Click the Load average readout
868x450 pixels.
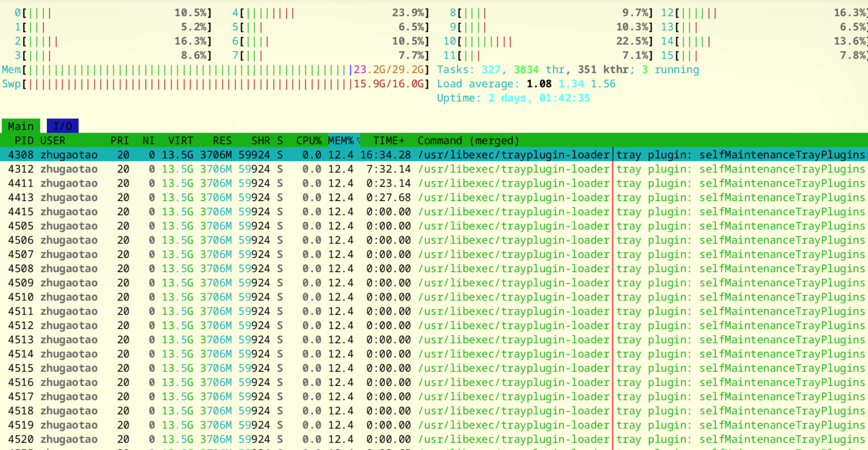coord(526,84)
